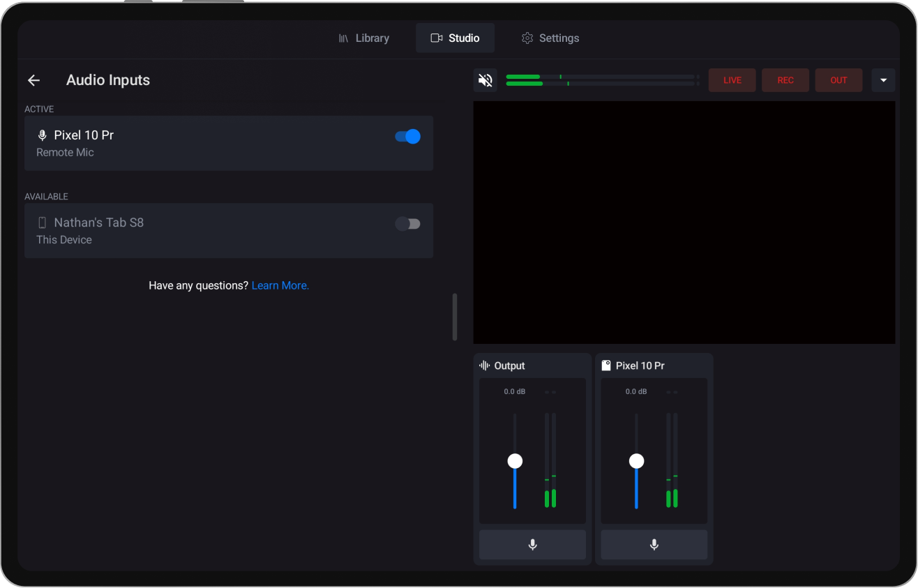918x588 pixels.
Task: Click the Output volume fader knob
Action: (515, 461)
